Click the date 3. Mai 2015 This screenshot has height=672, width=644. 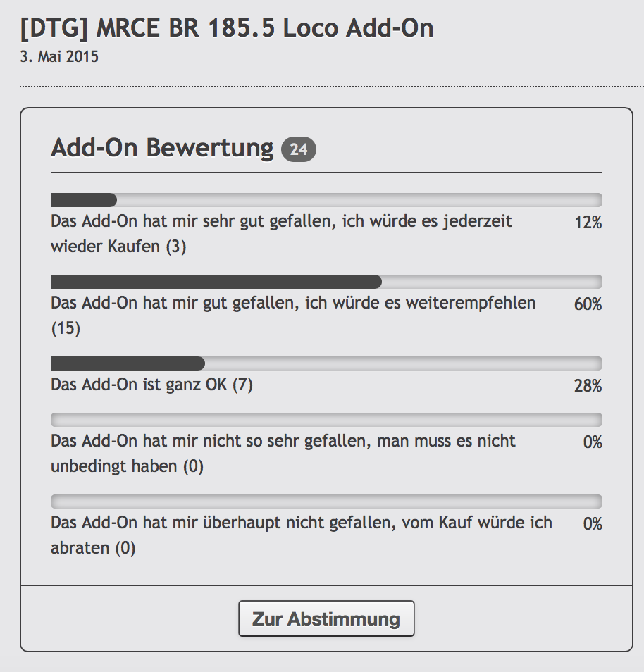pyautogui.click(x=59, y=57)
